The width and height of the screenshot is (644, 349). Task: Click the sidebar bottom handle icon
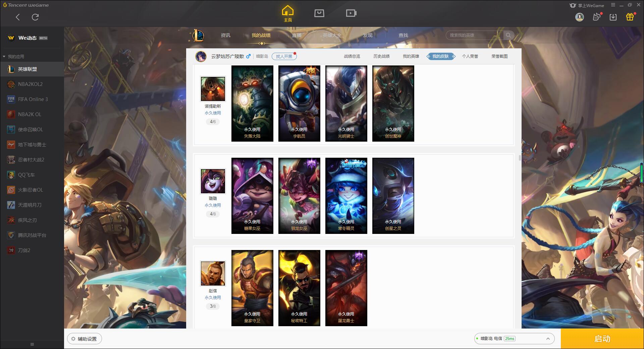(32, 344)
